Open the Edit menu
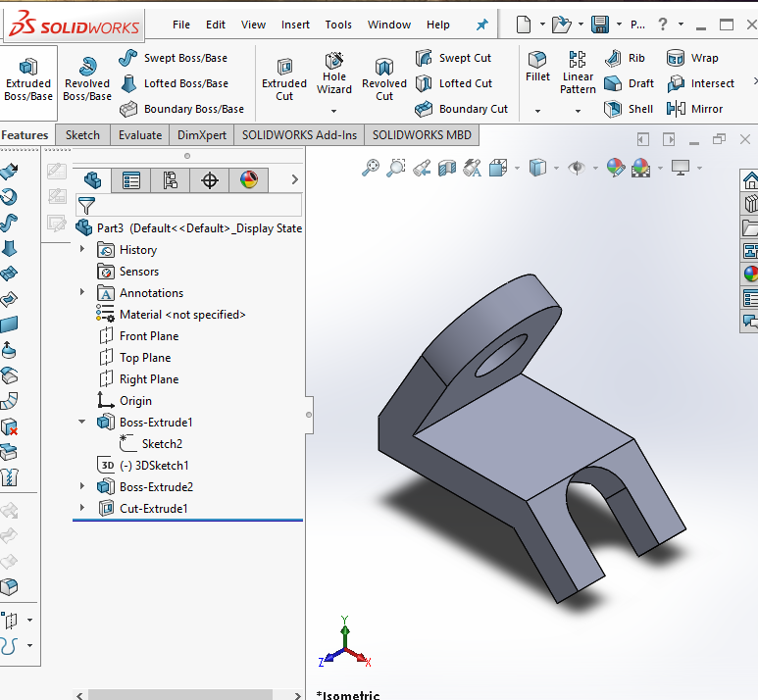The height and width of the screenshot is (700, 758). 216,25
